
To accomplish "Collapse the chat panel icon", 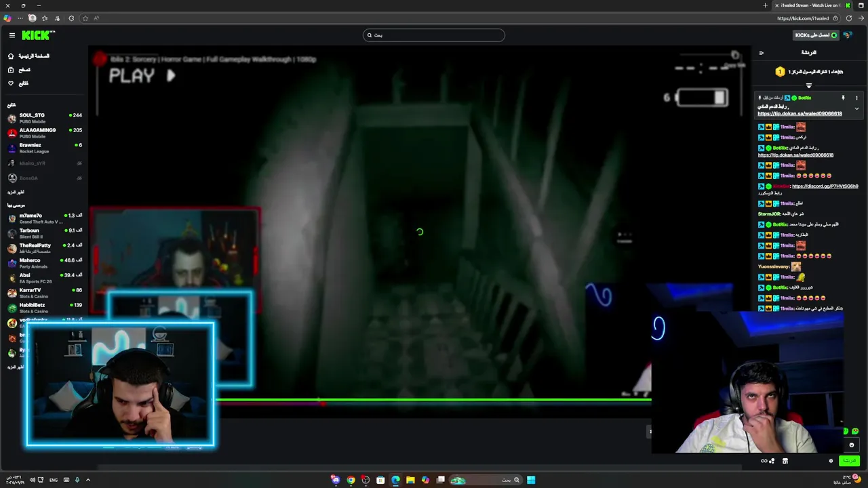I will (762, 53).
